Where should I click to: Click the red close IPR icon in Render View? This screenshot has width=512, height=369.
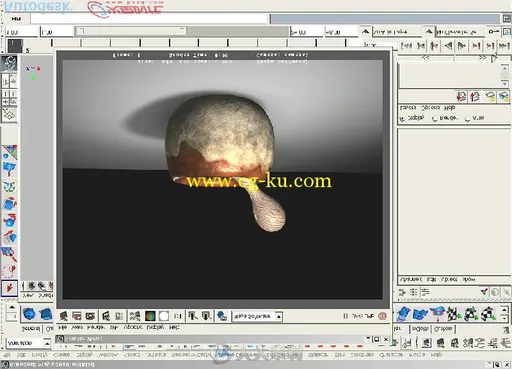pos(383,316)
